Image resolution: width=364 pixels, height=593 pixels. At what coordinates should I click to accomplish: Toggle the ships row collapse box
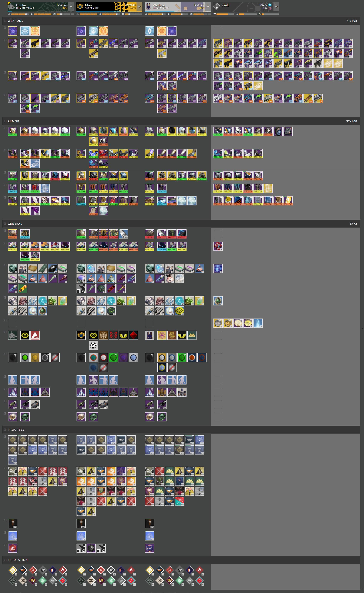pos(5,389)
